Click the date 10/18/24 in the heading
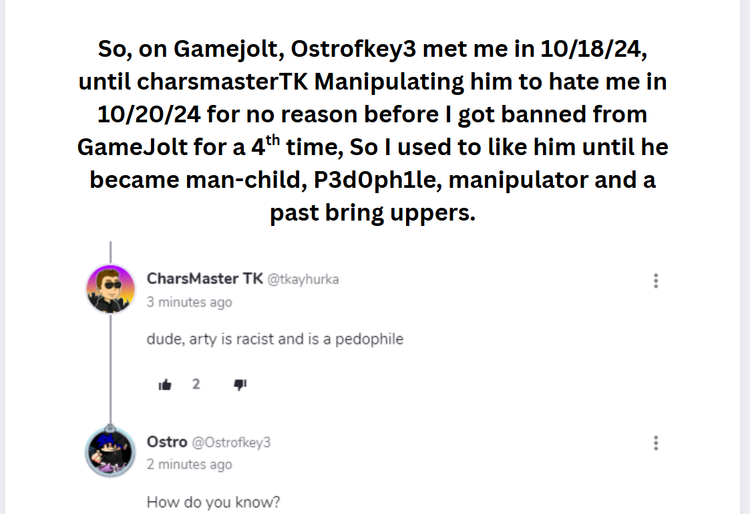 [604, 49]
